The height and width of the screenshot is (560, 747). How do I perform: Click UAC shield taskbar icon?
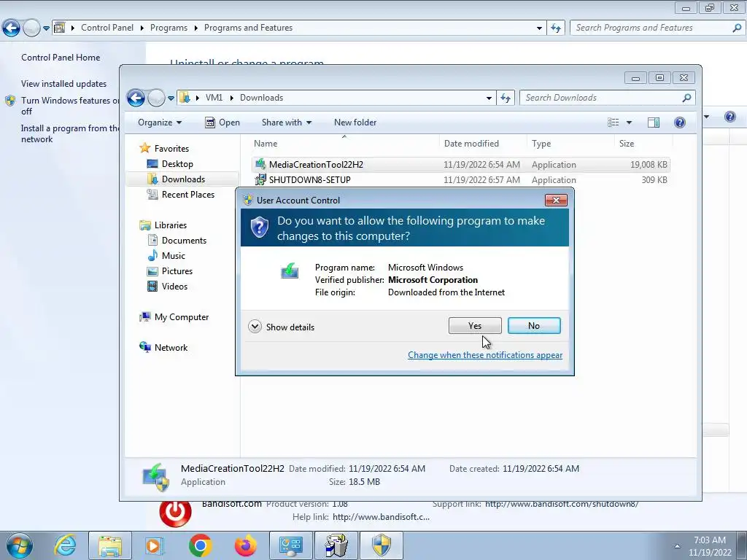tap(381, 545)
